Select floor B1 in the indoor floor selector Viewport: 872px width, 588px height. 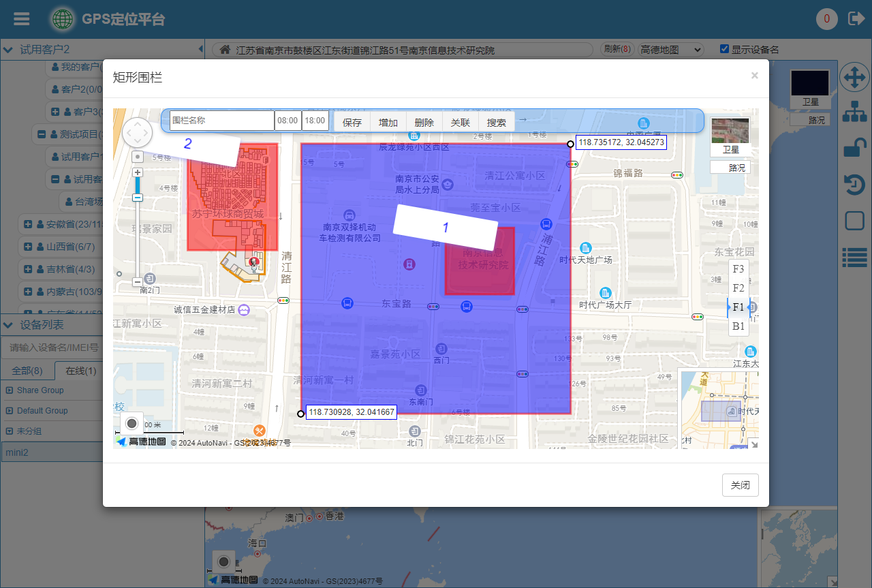(x=738, y=326)
